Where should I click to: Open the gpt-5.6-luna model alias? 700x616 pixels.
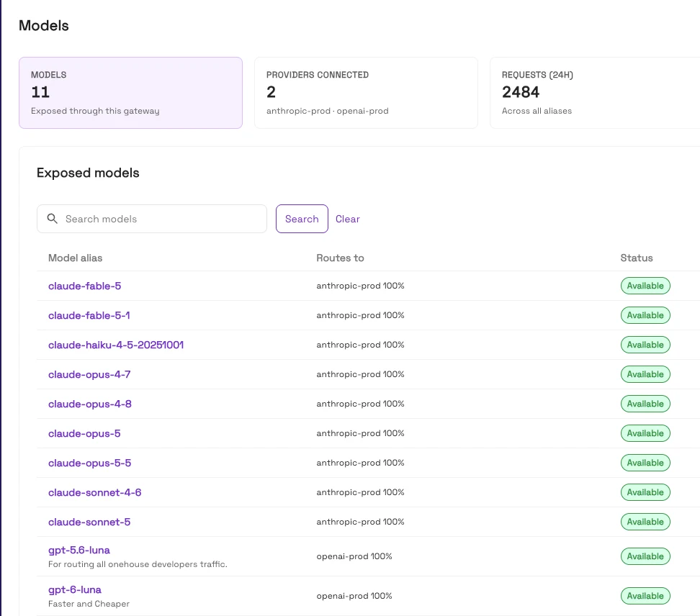tap(79, 550)
